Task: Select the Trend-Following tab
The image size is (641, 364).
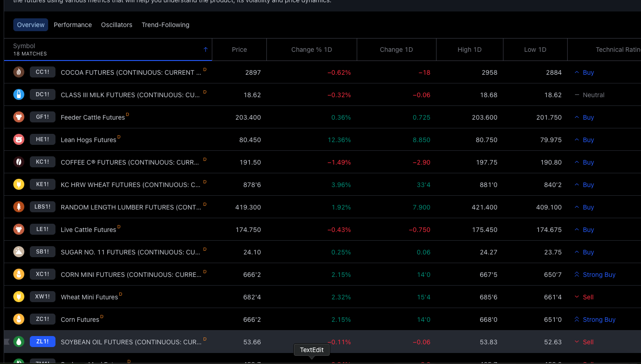Action: click(166, 25)
